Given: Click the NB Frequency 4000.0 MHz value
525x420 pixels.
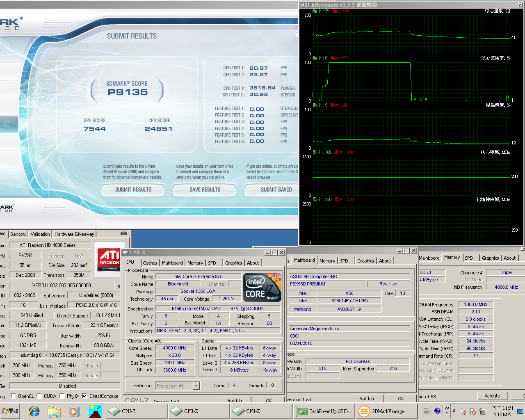Looking at the screenshot, I should (506, 287).
